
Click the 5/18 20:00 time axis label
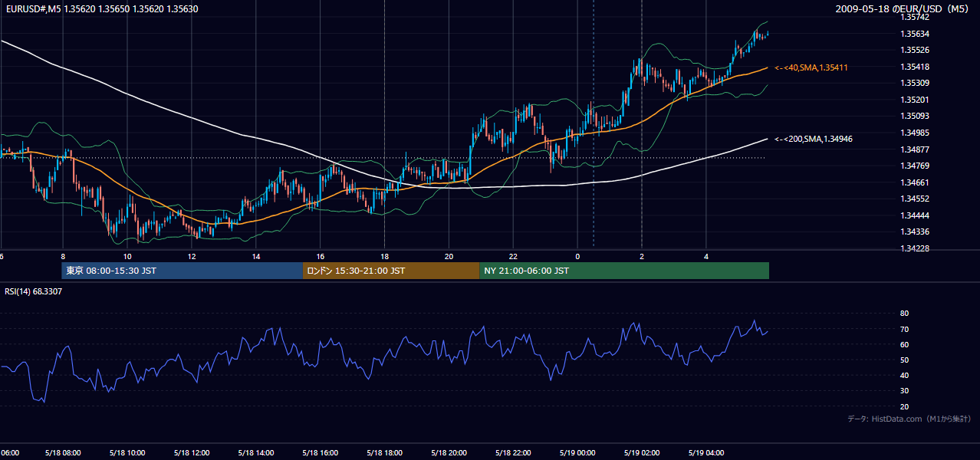449,453
